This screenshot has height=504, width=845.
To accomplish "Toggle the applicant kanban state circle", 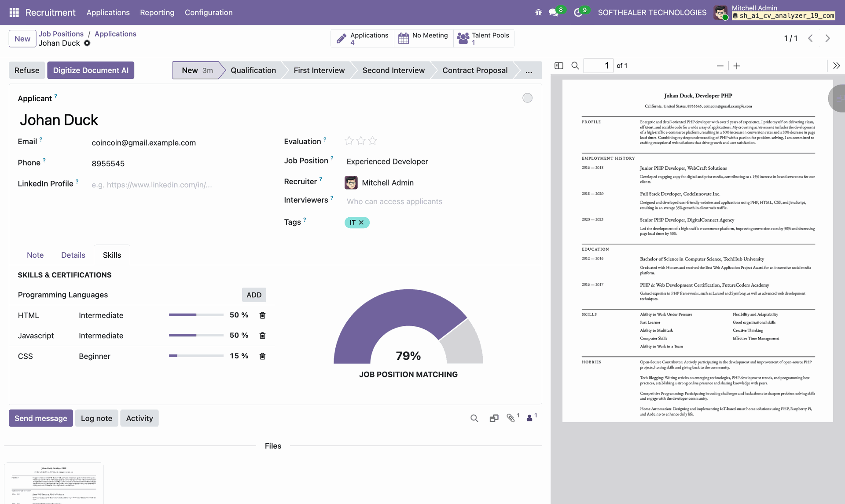I will (527, 98).
